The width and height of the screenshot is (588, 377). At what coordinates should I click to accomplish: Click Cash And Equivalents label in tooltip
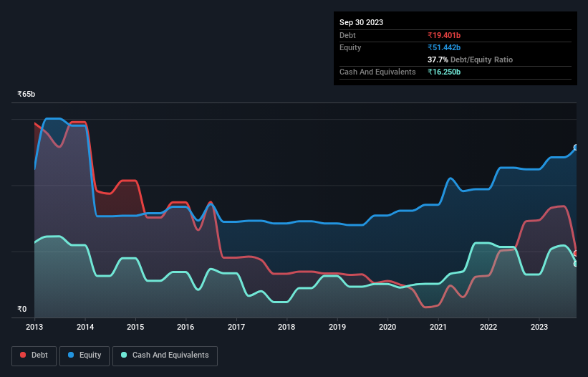(377, 72)
